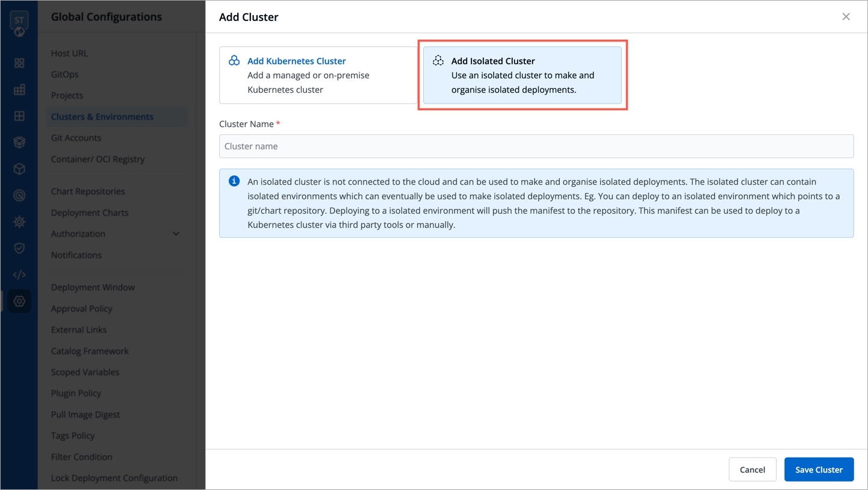Open Tags Policy settings
Screen dimensions: 868x490
click(x=73, y=435)
